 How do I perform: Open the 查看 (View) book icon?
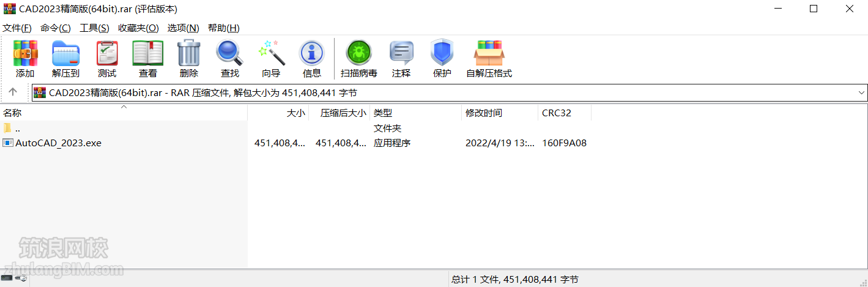pos(148,54)
